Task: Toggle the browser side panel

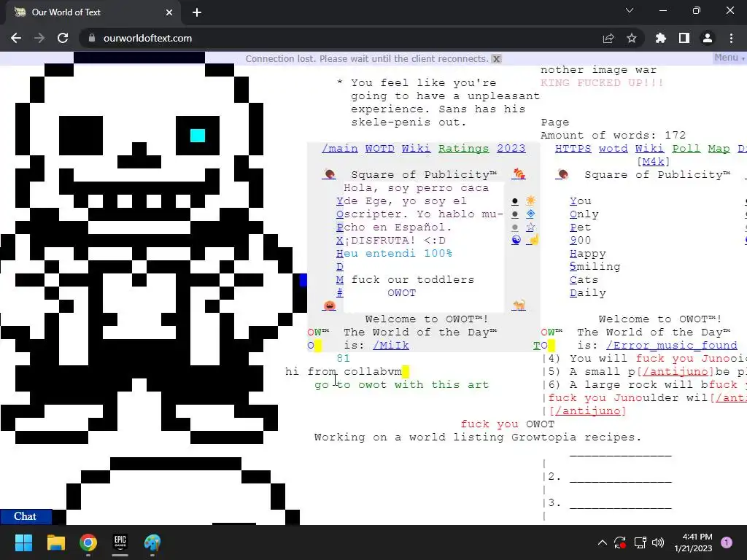Action: pyautogui.click(x=684, y=38)
